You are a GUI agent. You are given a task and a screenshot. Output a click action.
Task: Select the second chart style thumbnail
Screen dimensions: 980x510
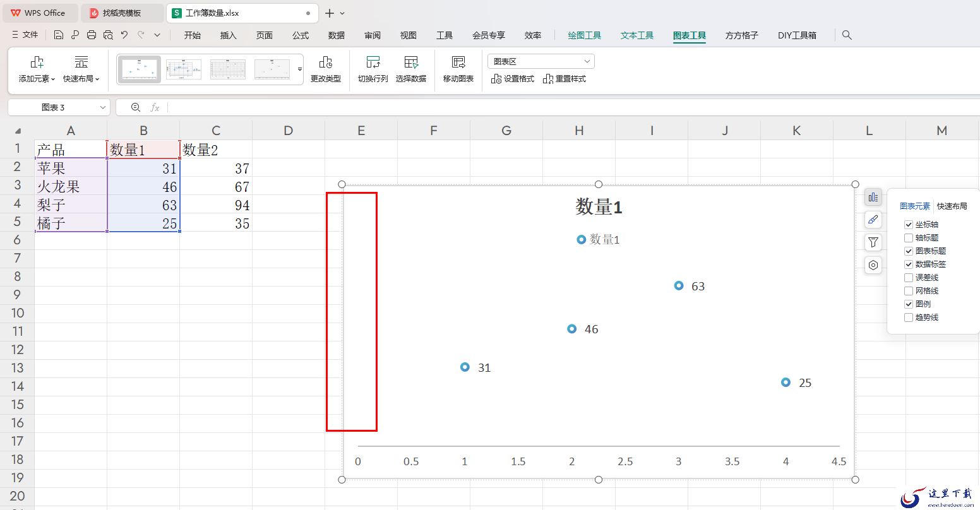[x=184, y=69]
